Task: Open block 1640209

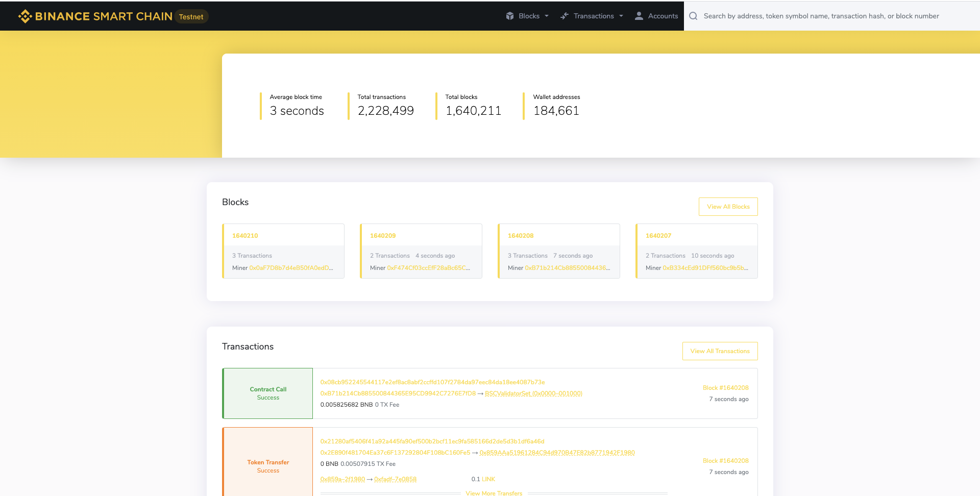Action: (x=383, y=236)
